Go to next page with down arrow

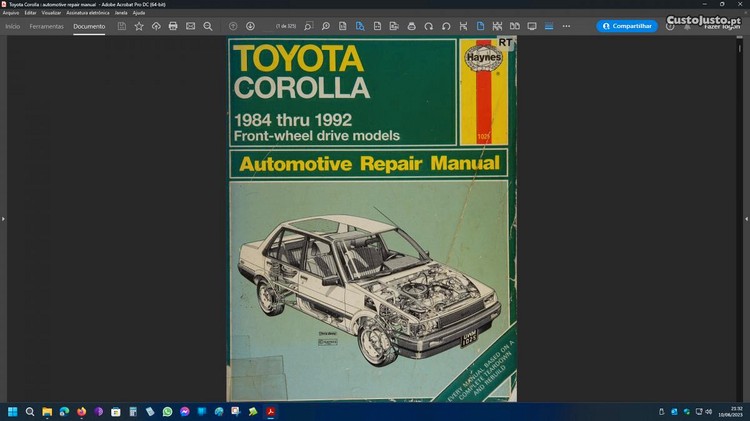point(250,26)
